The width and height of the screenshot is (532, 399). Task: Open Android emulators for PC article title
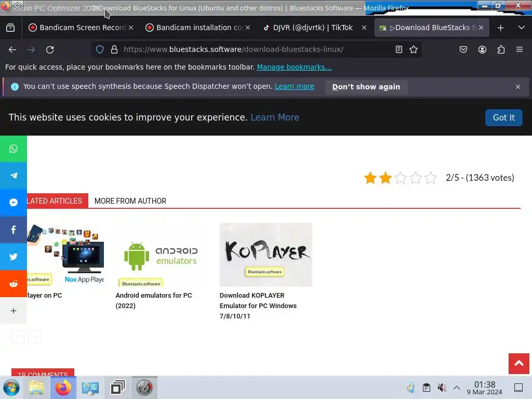(154, 301)
